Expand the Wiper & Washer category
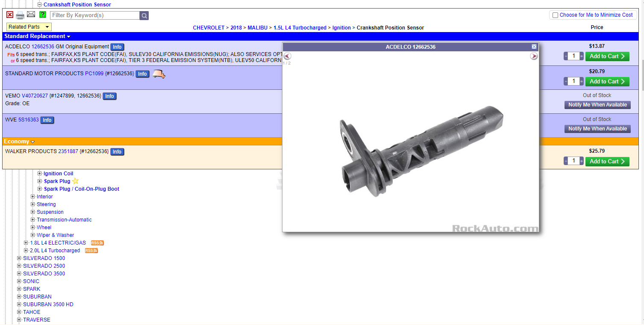The height and width of the screenshot is (325, 644). tap(33, 235)
